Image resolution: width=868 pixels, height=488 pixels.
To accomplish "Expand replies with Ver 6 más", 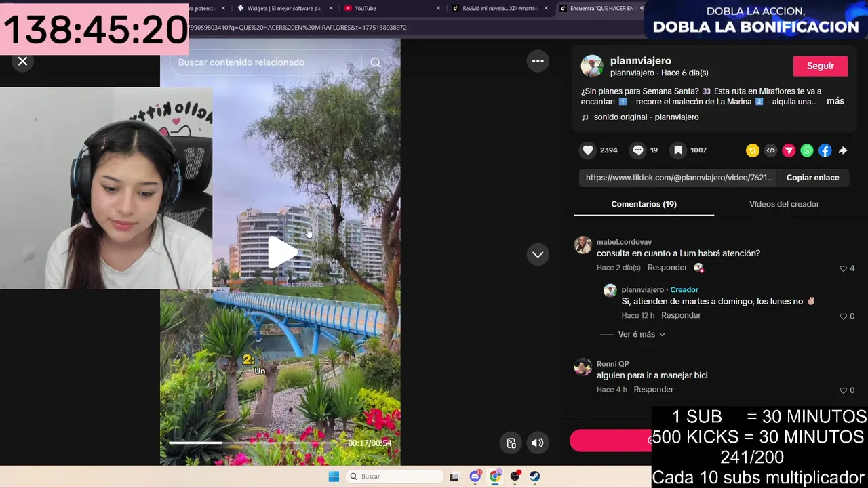I will 642,335.
